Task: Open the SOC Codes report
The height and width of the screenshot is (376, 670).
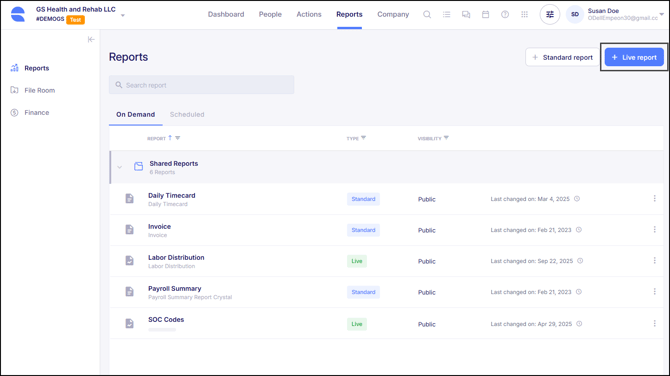Action: click(166, 320)
